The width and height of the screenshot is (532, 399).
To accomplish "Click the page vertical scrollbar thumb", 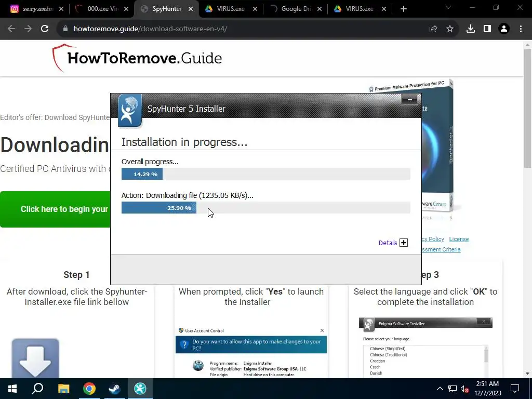I will tap(527, 108).
